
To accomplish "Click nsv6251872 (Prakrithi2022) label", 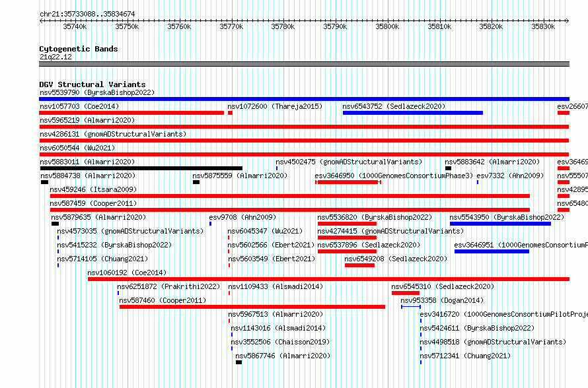I will 168,286.
